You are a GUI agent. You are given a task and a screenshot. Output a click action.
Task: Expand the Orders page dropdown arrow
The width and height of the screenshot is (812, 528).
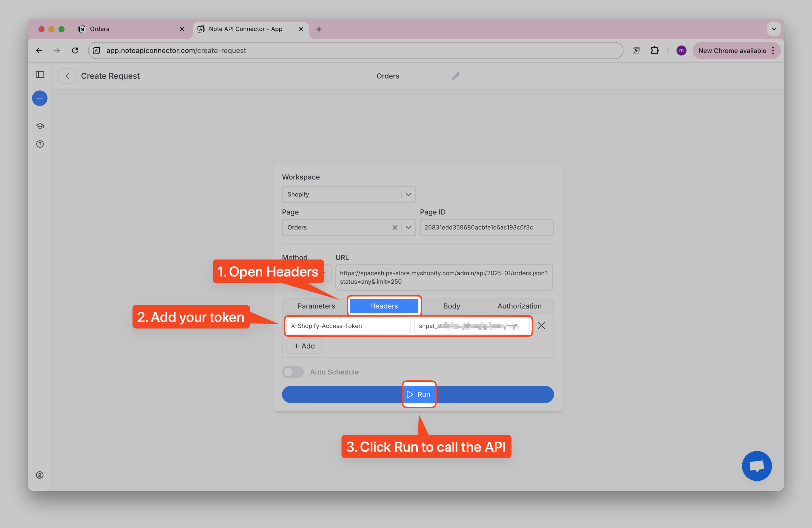(408, 227)
